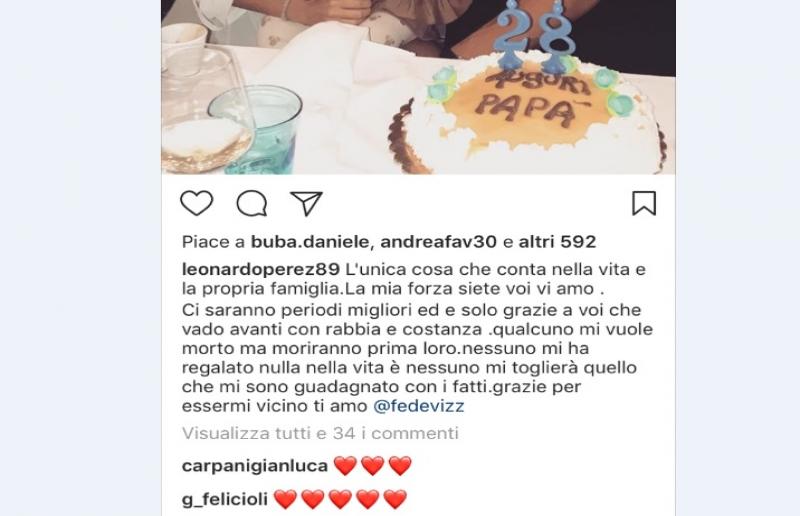Image resolution: width=800 pixels, height=516 pixels.
Task: Click the red hearts in carpanigianluca's comment
Action: [x=372, y=466]
